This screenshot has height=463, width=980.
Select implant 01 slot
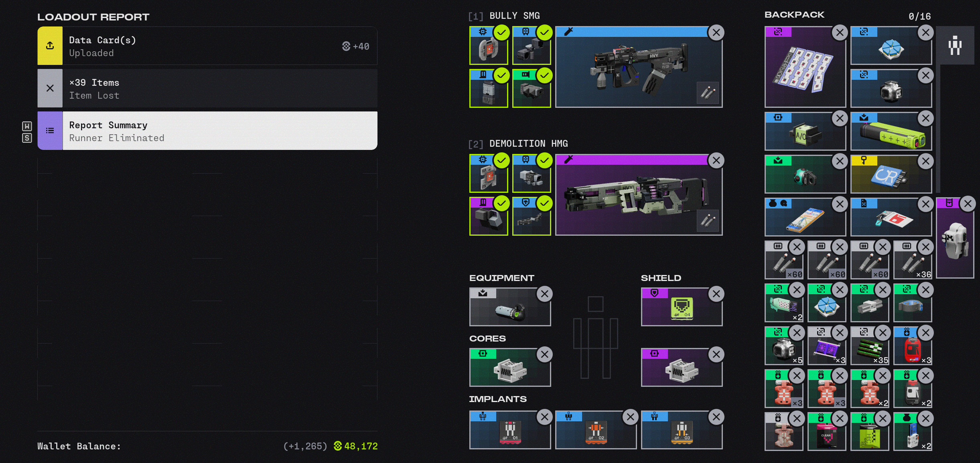[510, 430]
